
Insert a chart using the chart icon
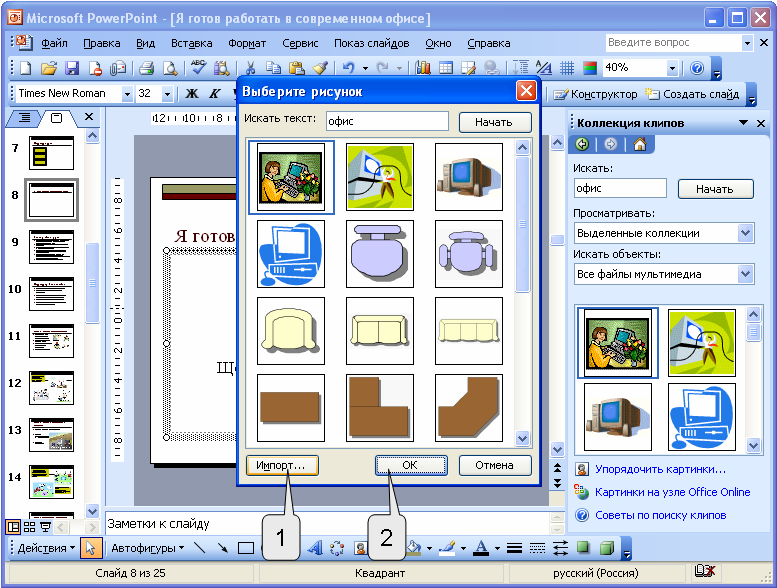coord(423,68)
